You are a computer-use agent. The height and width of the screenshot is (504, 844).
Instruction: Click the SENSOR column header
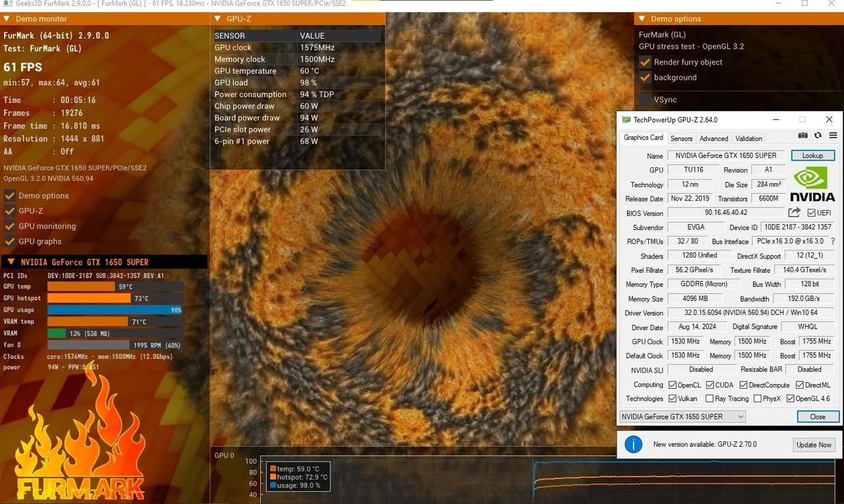229,36
